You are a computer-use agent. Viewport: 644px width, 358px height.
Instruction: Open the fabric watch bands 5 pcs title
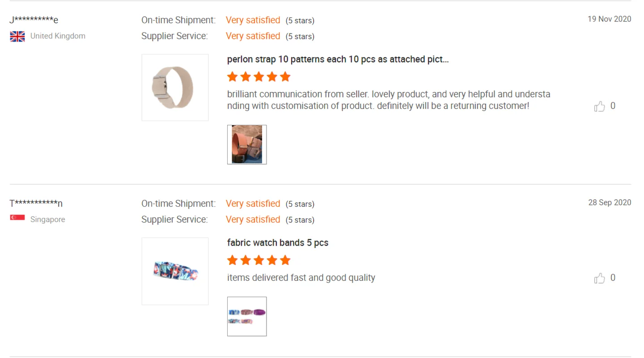point(278,243)
